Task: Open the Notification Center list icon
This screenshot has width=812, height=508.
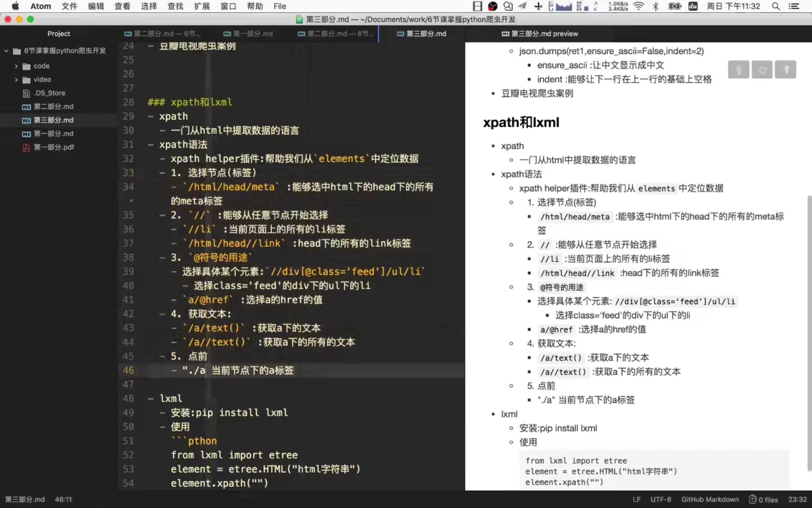Action: (x=794, y=6)
